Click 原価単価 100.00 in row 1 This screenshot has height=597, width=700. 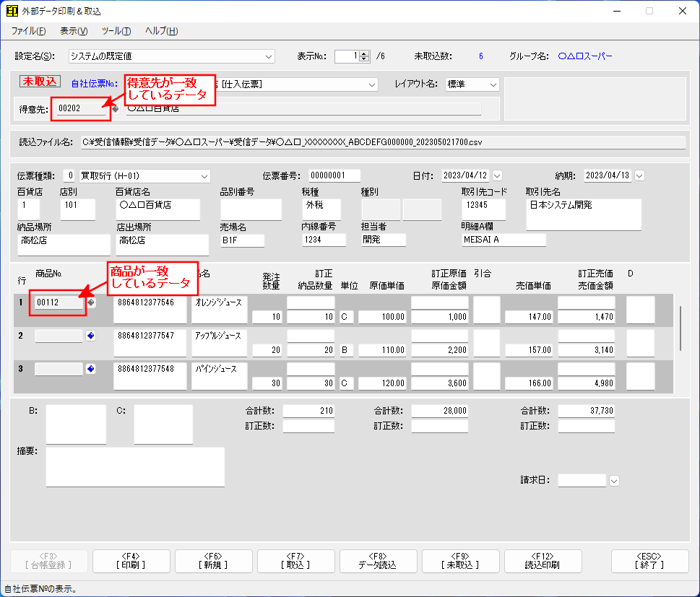click(382, 317)
